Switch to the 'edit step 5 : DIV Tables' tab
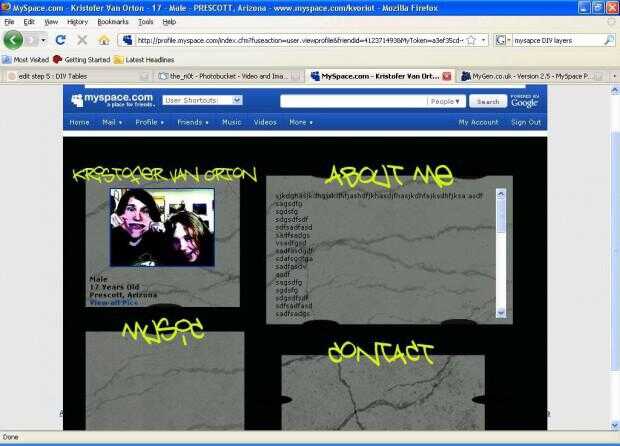The width and height of the screenshot is (620, 446). 77,76
